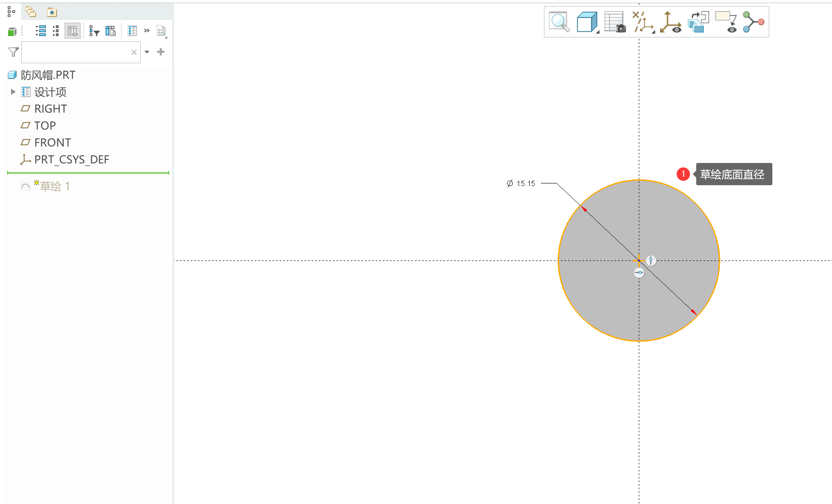This screenshot has height=504, width=832.
Task: Select the RIGHT datum plane
Action: pos(44,109)
